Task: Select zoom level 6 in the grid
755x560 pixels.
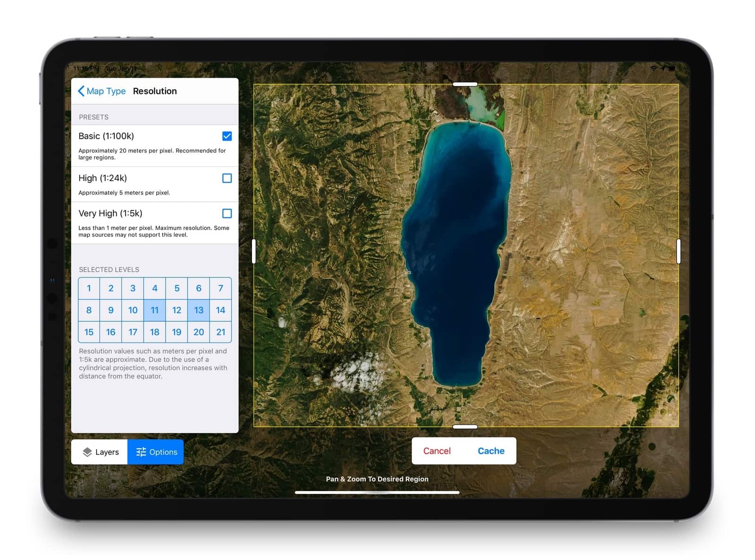Action: click(x=198, y=288)
